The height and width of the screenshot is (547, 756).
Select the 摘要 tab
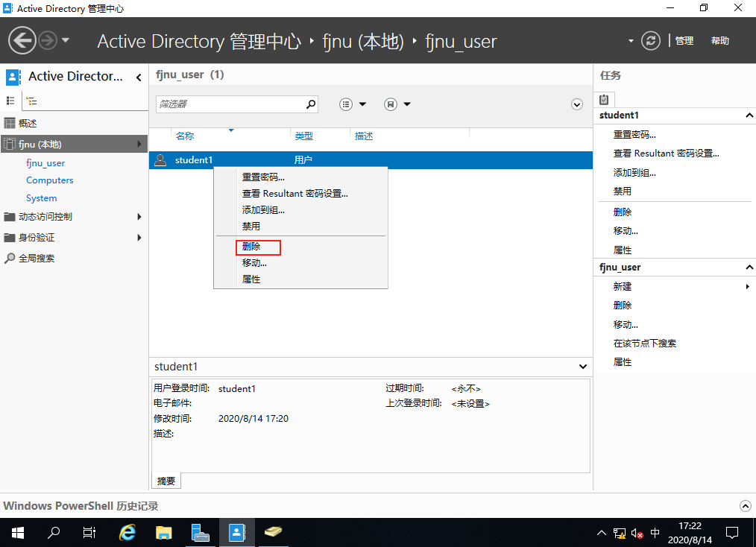pyautogui.click(x=166, y=481)
